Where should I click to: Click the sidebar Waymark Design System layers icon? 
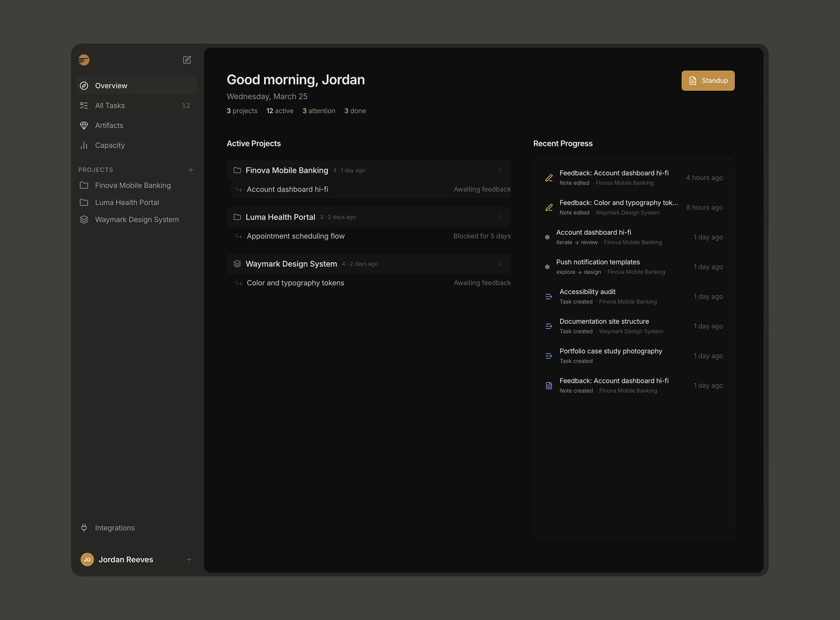pos(84,220)
